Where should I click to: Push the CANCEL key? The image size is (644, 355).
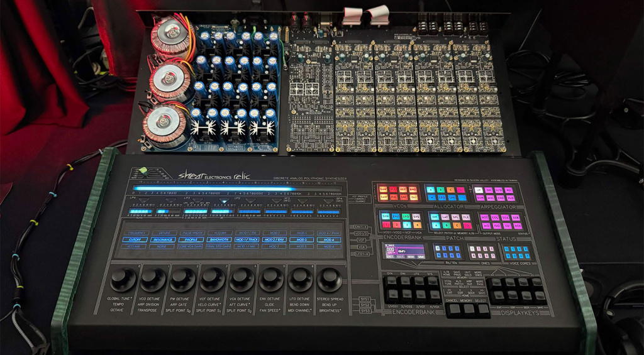coord(455,309)
